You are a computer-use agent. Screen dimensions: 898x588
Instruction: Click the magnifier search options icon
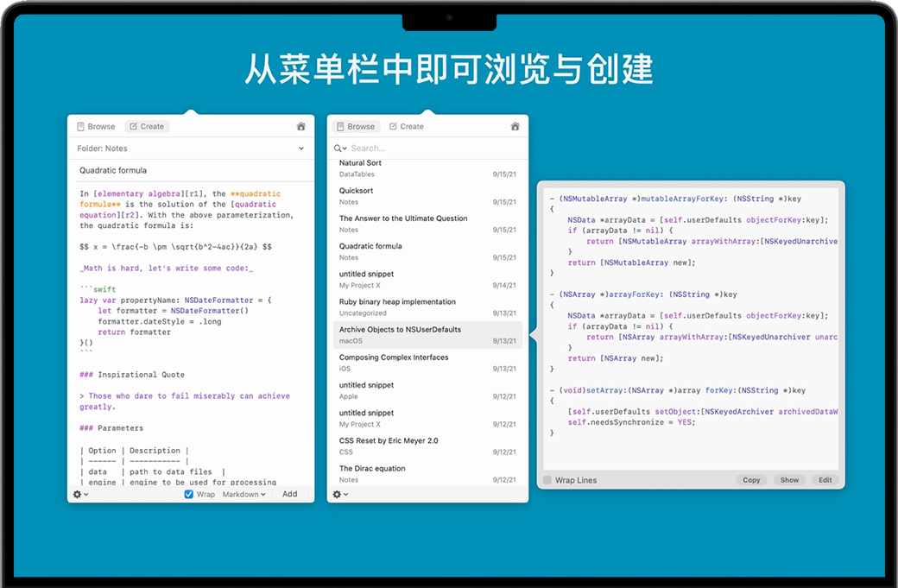pyautogui.click(x=340, y=149)
